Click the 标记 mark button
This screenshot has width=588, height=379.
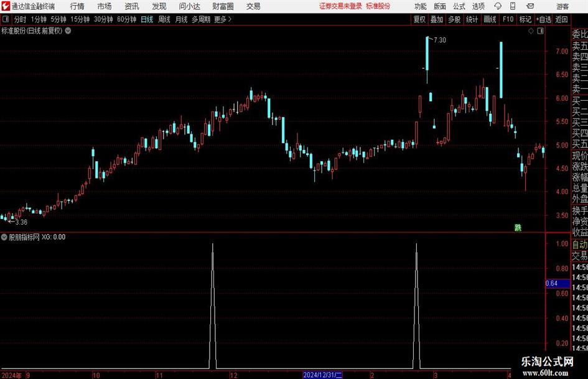click(525, 19)
